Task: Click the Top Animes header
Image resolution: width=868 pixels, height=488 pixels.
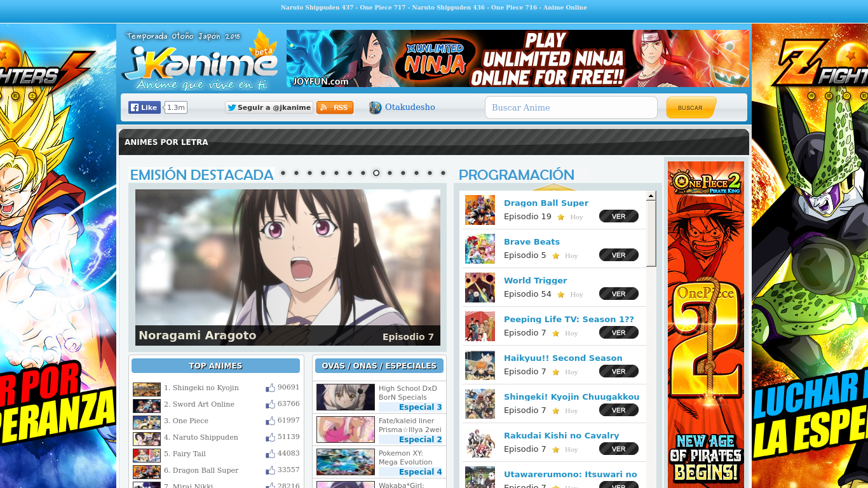Action: (x=215, y=366)
